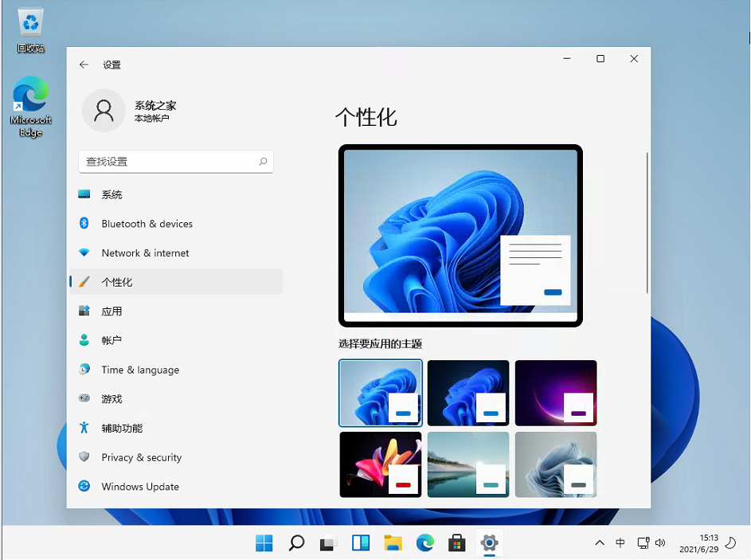Viewport: 751px width, 560px height.
Task: Open Microsoft Store from the taskbar
Action: tap(456, 542)
